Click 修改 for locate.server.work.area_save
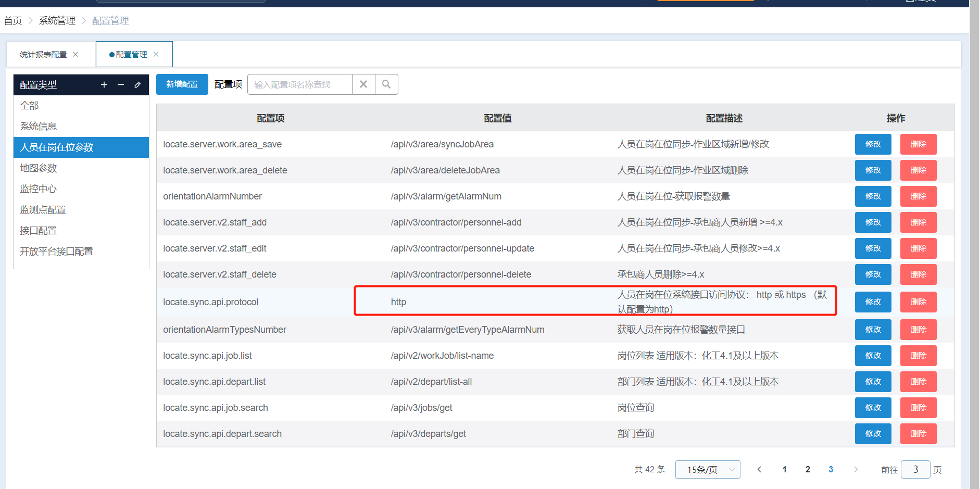This screenshot has height=489, width=980. pos(873,144)
